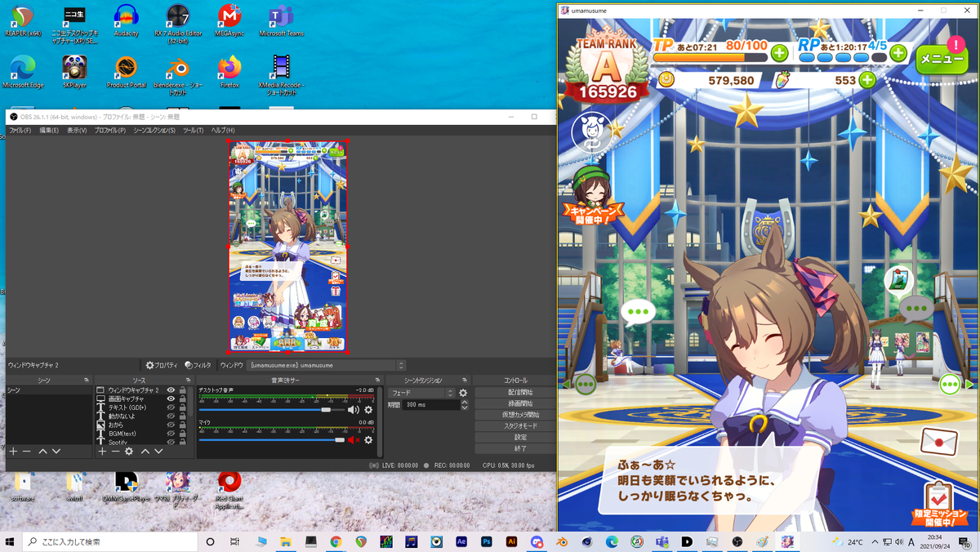980x552 pixels.
Task: Move scene up arrow in scenes panel
Action: click(x=43, y=451)
